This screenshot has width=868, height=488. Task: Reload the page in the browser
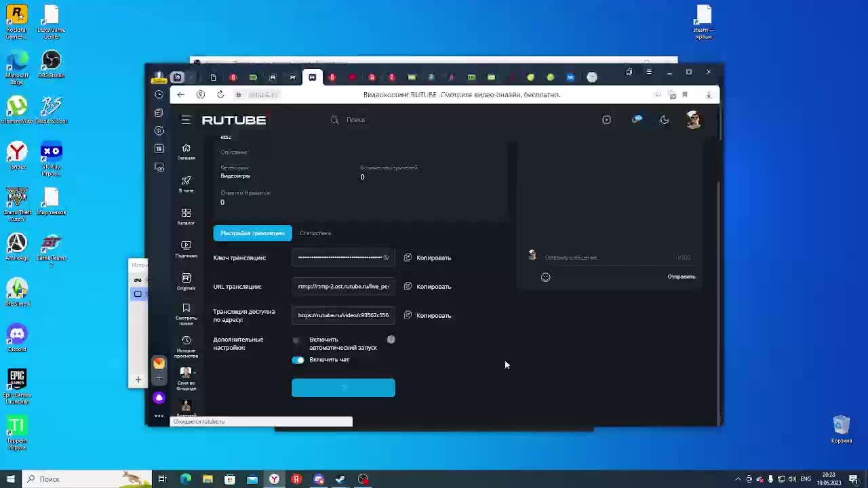[x=220, y=95]
